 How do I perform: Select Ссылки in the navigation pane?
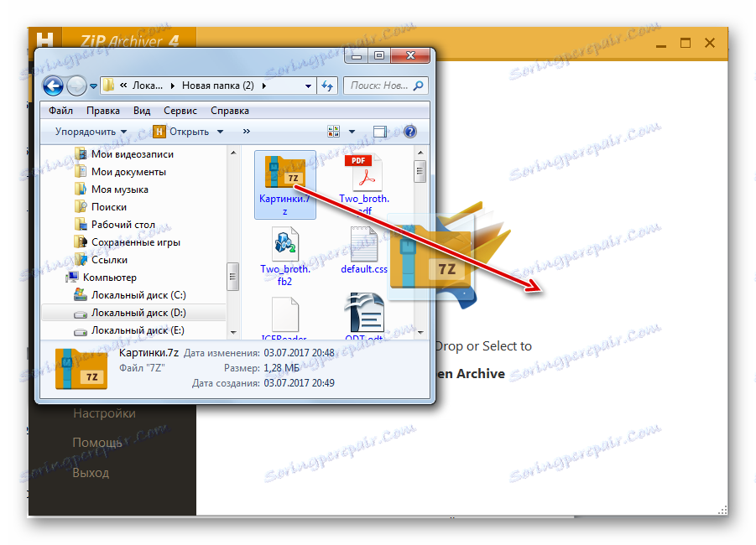[109, 260]
